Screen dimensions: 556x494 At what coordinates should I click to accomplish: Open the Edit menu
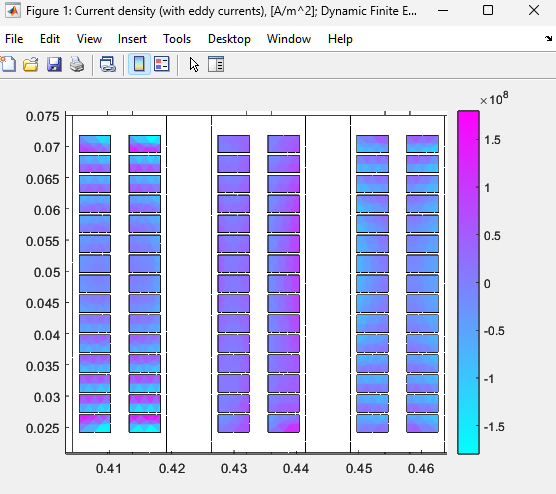tap(50, 39)
